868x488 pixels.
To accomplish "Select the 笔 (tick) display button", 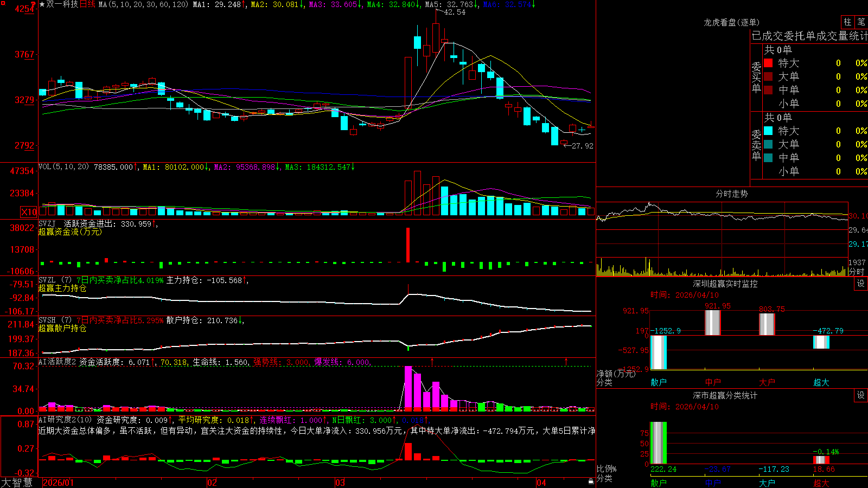I will point(861,22).
